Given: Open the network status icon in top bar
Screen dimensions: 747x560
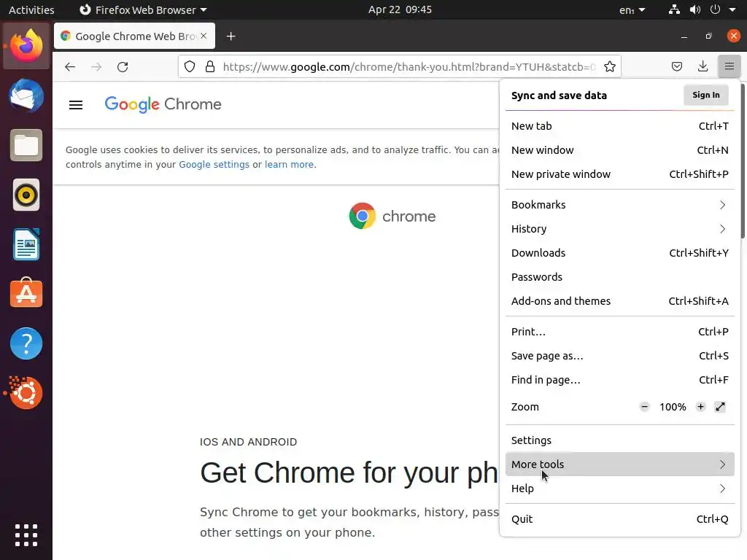Looking at the screenshot, I should coord(674,9).
